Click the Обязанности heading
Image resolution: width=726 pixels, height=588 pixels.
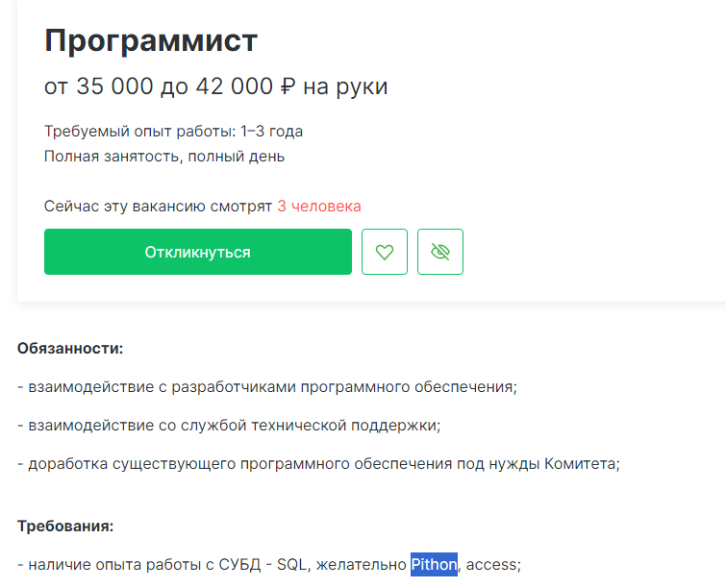point(70,348)
